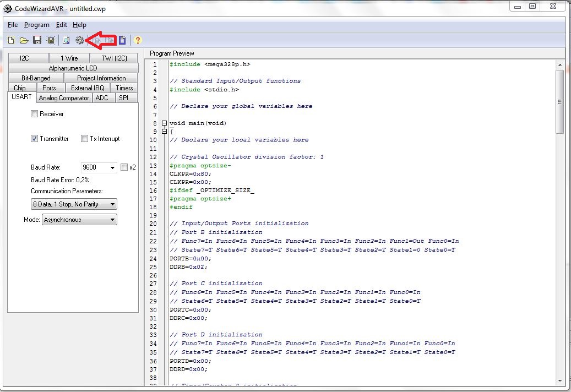Screen dimensions: 571x392
Task: Click the vertical scrollbar thumb in Program Preview
Action: tap(559, 102)
